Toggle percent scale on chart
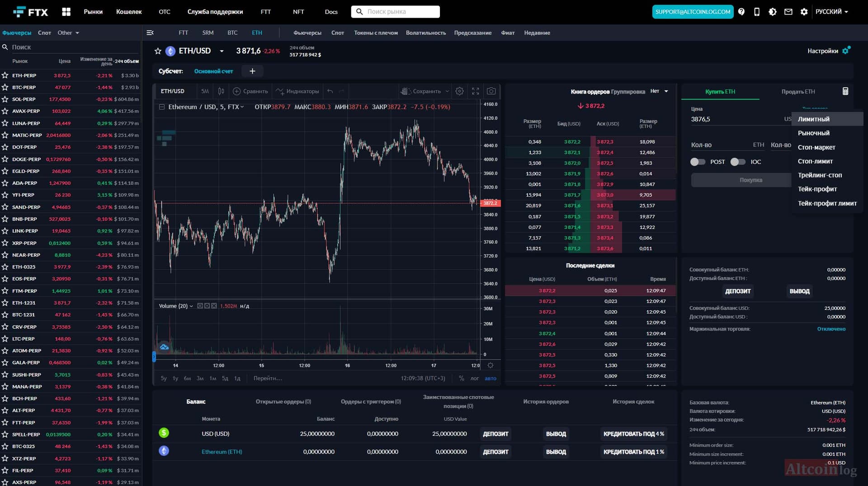This screenshot has height=486, width=868. tap(461, 379)
